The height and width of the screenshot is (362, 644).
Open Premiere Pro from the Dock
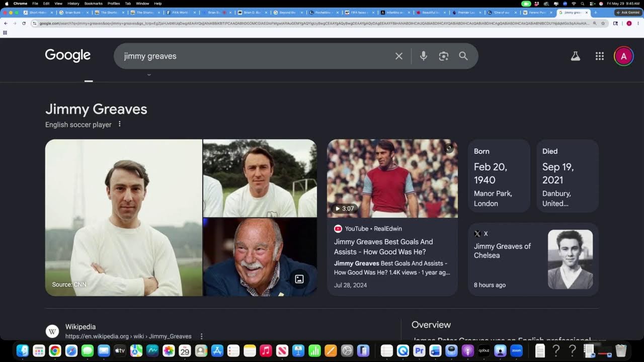point(419,350)
